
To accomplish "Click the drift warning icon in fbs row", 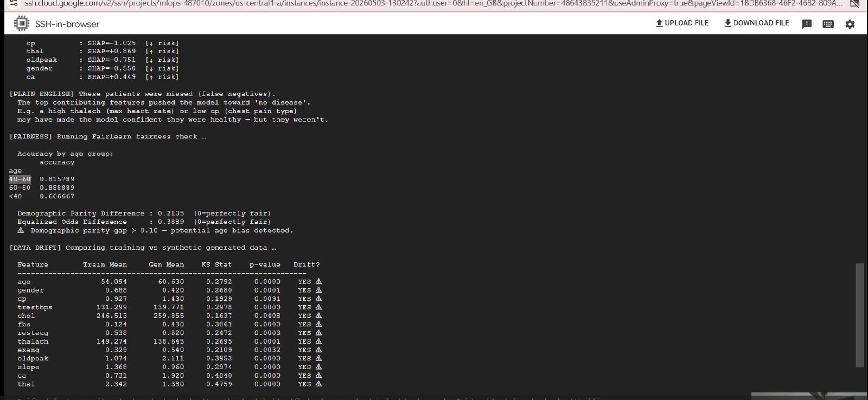I will click(x=318, y=325).
